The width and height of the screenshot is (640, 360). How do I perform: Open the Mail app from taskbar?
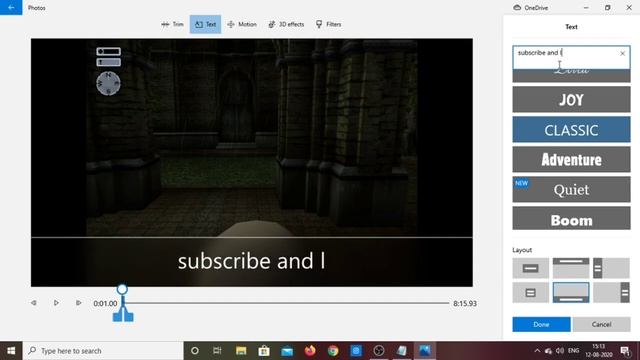pos(287,351)
